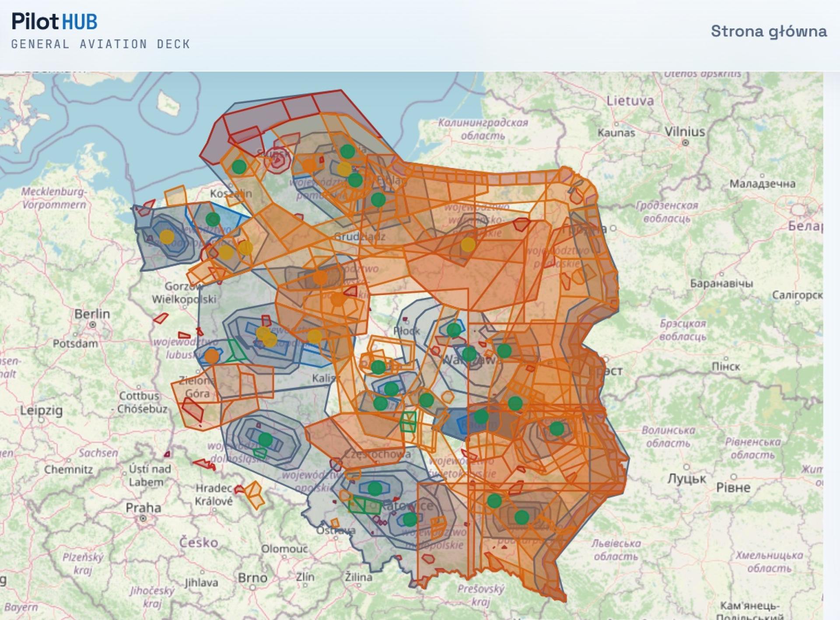840x620 pixels.
Task: Click green marker southwest of Elbląg label
Action: coord(378,200)
